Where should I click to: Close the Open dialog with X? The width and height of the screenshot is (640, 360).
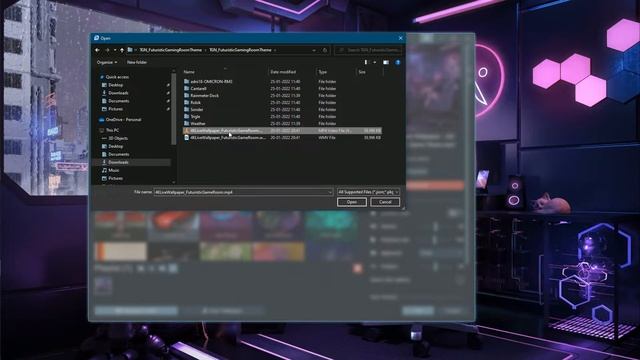point(400,38)
